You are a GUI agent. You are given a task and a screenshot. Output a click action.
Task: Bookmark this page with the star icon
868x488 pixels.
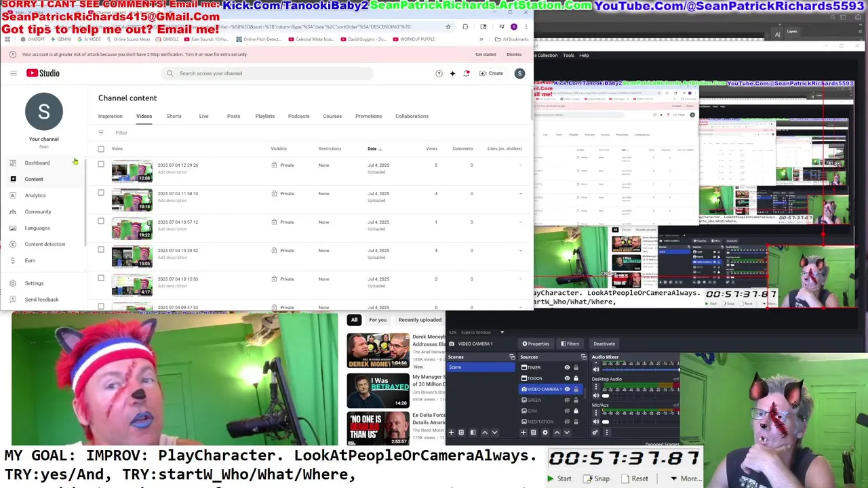448,26
